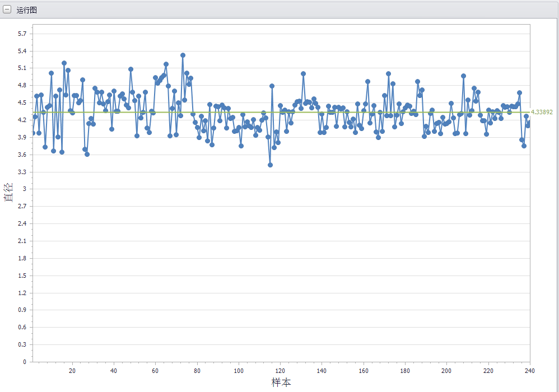Click the 200 tick label on X-axis
The height and width of the screenshot is (392, 559).
(446, 371)
